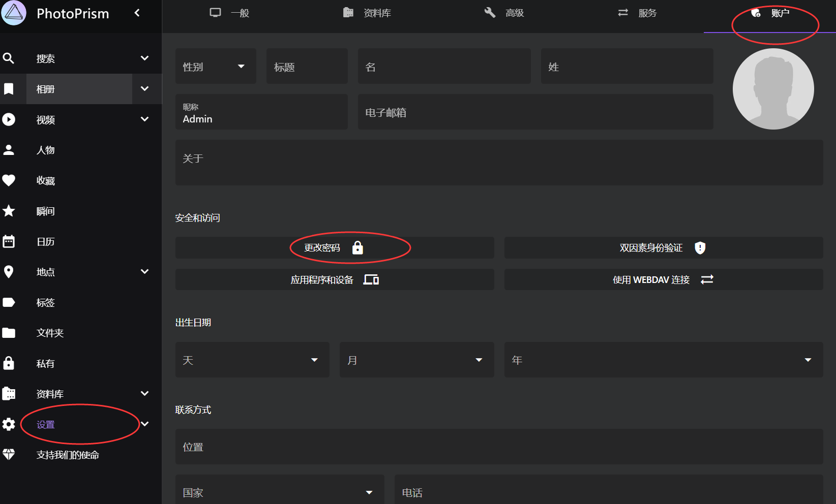Click the two-factor authentication (双因素身份验证) button

(x=663, y=248)
